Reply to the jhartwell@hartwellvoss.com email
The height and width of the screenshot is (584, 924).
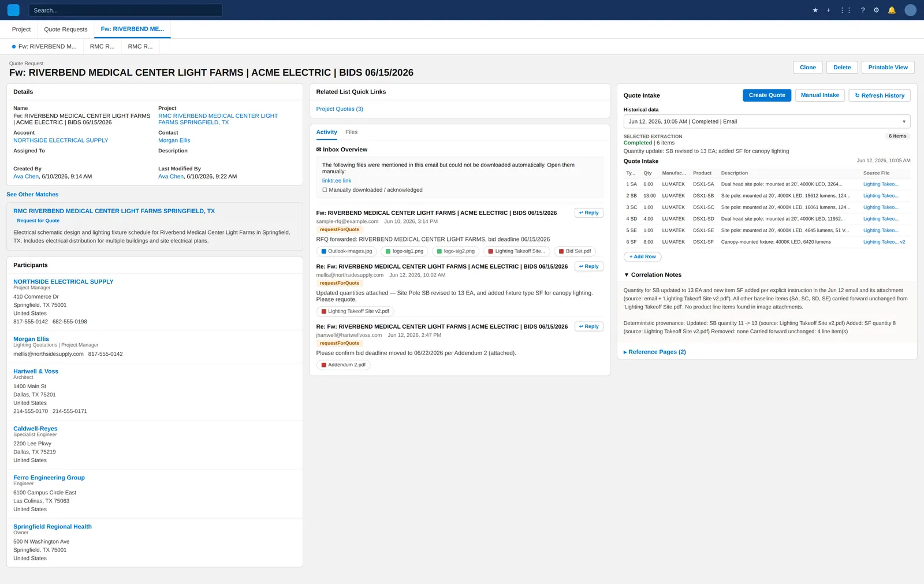[x=589, y=327]
